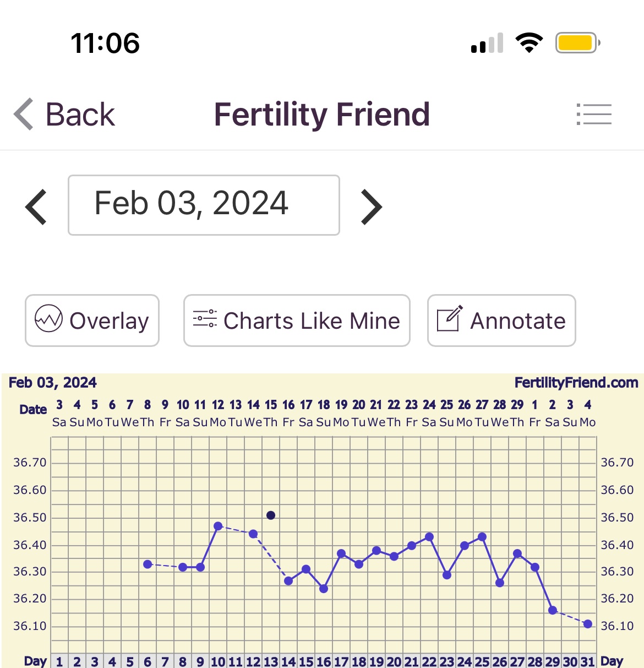Tap the Annotate pencil icon
This screenshot has height=668, width=644.
pyautogui.click(x=449, y=319)
